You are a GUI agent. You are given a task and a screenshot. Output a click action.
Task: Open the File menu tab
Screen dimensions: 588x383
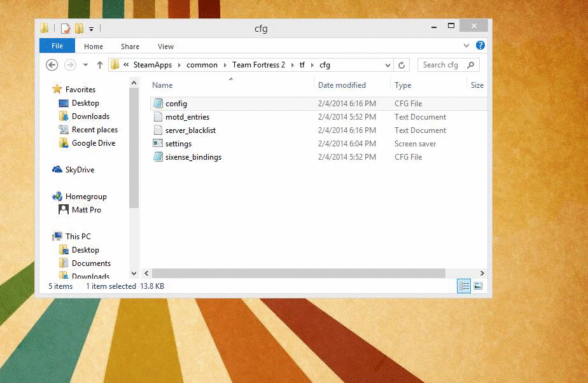pyautogui.click(x=57, y=46)
